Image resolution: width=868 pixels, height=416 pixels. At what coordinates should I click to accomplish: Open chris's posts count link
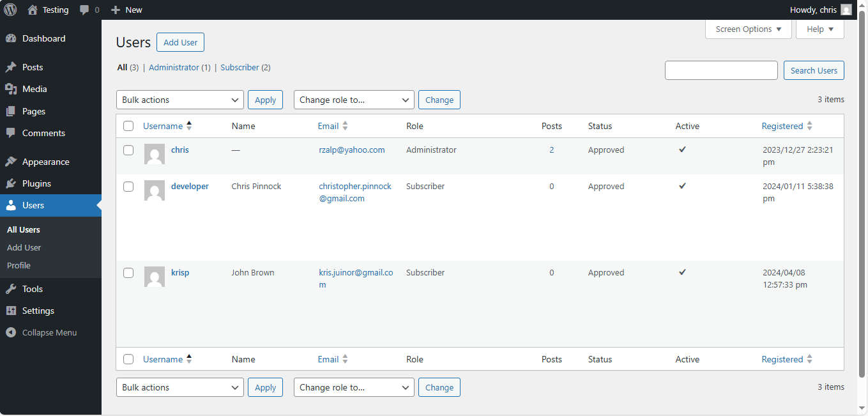551,150
